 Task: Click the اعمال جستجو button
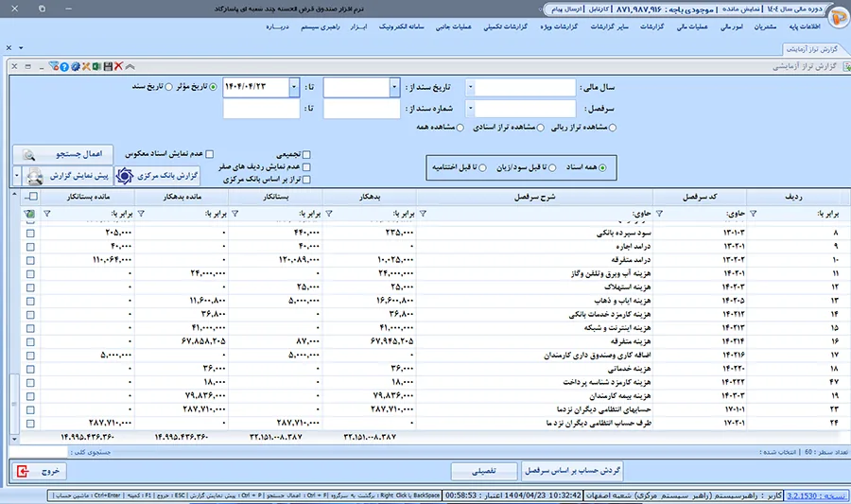63,154
